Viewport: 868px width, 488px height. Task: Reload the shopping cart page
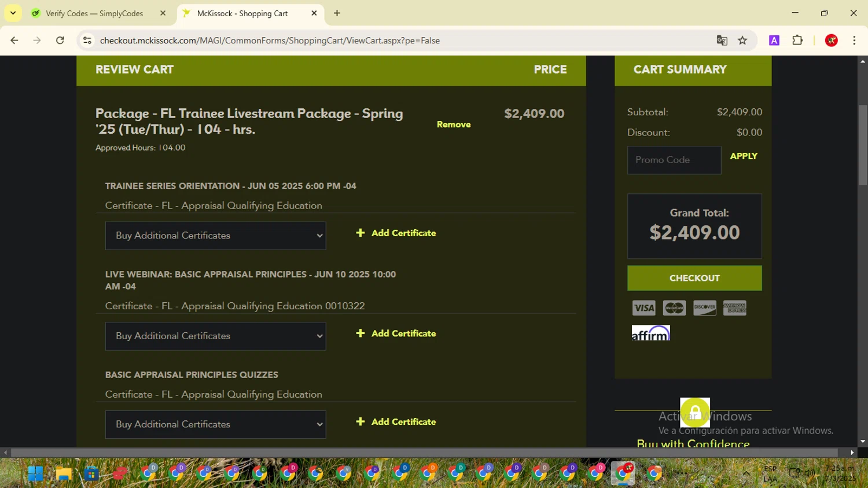pyautogui.click(x=60, y=41)
